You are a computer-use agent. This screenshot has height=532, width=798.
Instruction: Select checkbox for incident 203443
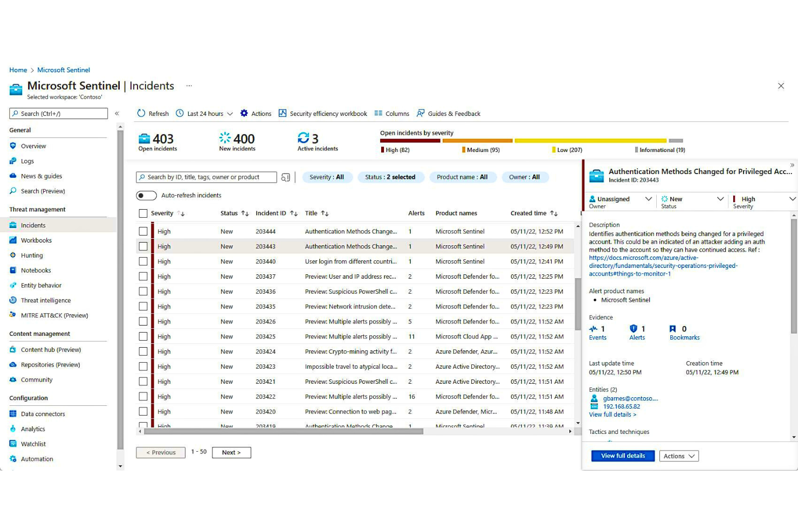click(x=143, y=246)
